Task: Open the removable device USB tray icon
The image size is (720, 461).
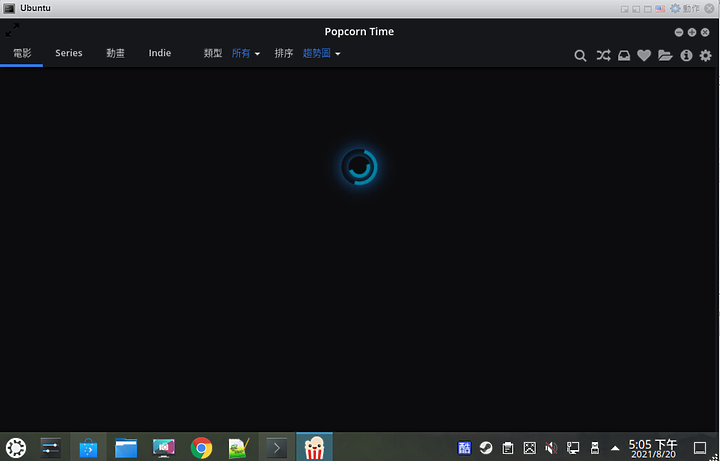Action: coord(595,448)
